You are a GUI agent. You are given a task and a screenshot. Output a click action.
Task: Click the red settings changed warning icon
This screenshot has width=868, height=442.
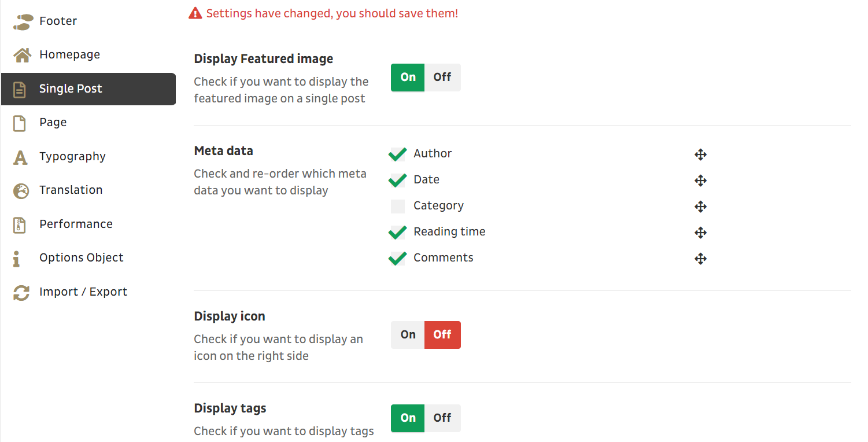click(195, 13)
